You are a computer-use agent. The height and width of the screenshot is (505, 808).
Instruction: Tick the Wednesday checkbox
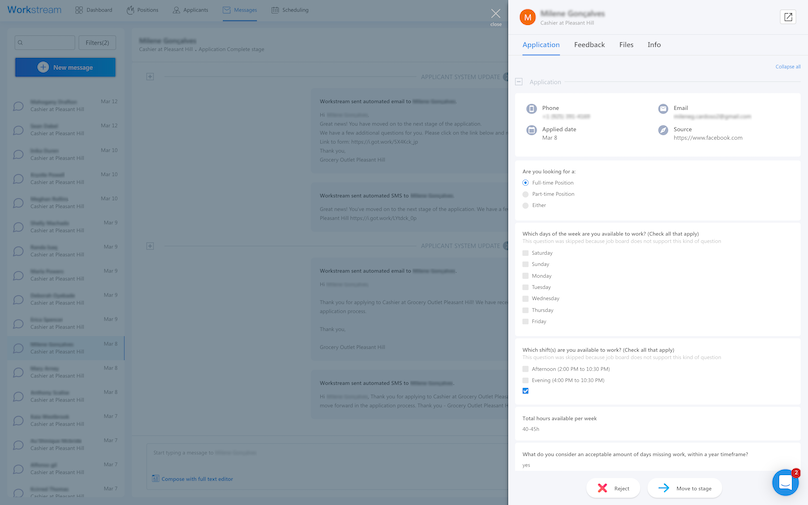click(x=526, y=298)
